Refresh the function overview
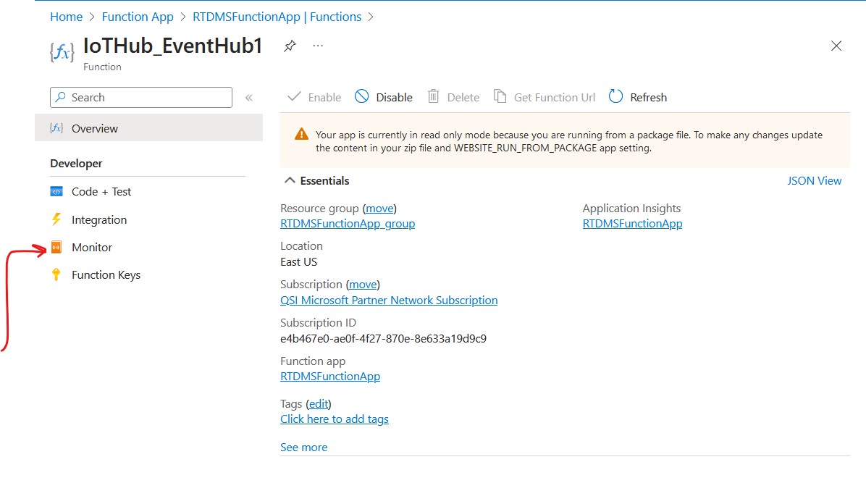Screen dimensions: 866x504 (x=638, y=97)
